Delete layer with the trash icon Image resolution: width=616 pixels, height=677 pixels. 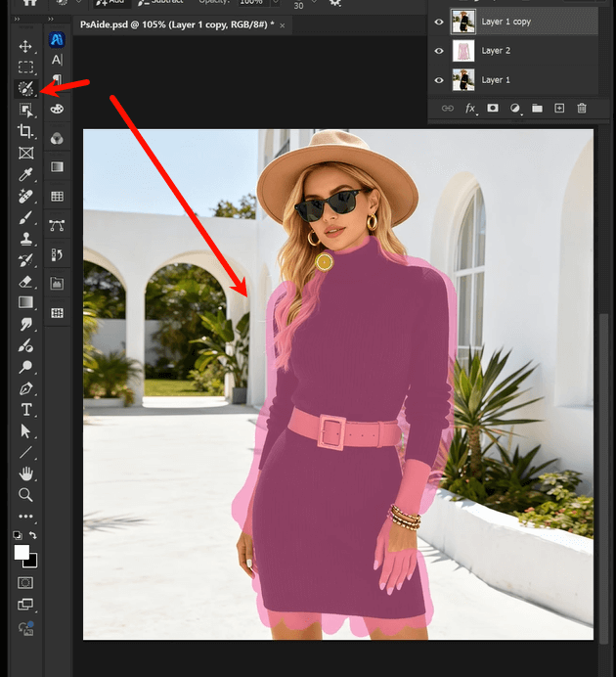[582, 108]
